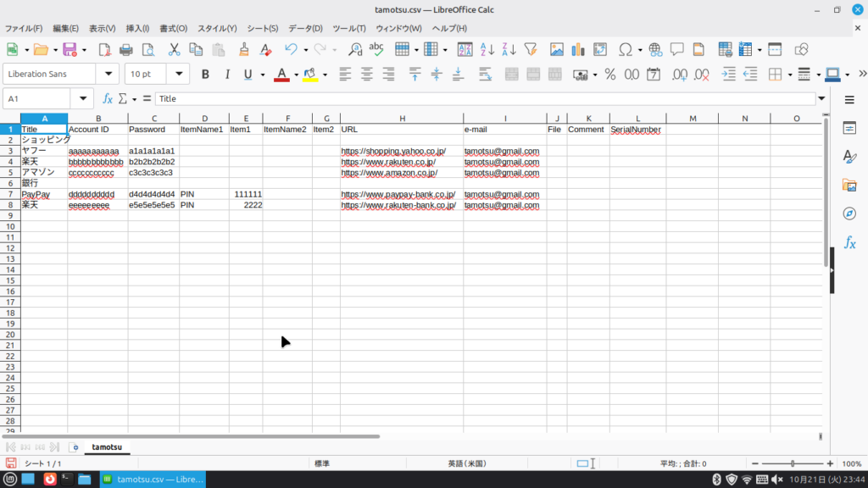Click the rakuten-bank URL cell link
This screenshot has height=488, width=868.
398,205
